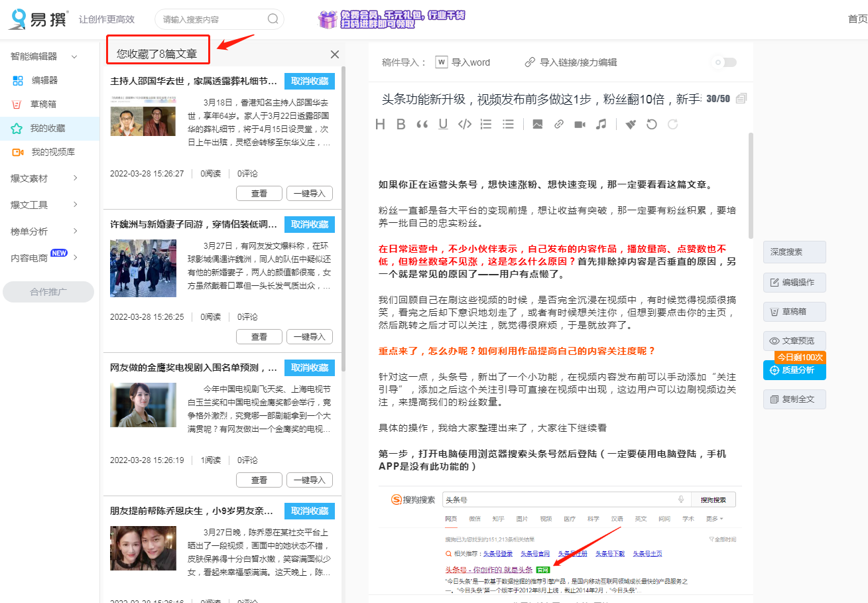Unfavorite the 陈乔恩庆生 article
This screenshot has width=868, height=603.
(x=310, y=511)
